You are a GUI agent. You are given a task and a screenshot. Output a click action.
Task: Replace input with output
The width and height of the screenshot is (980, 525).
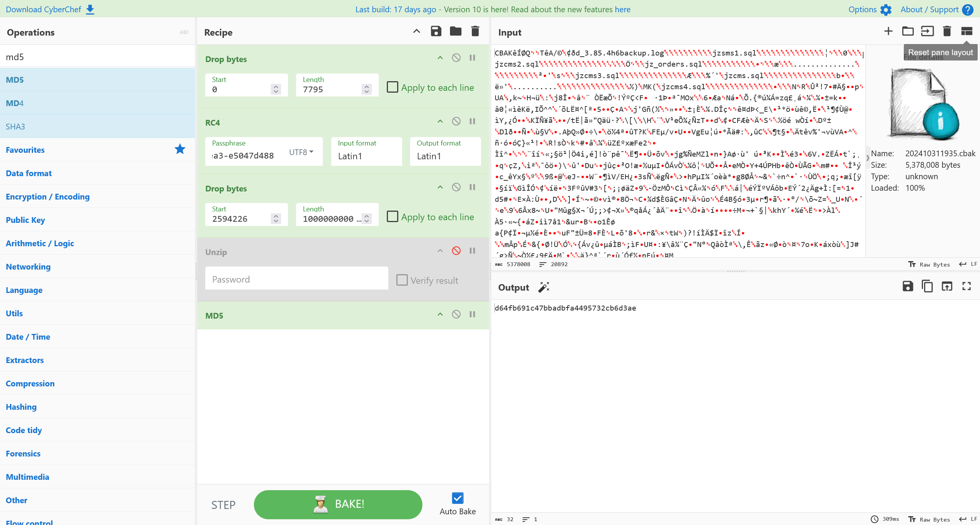pyautogui.click(x=947, y=286)
